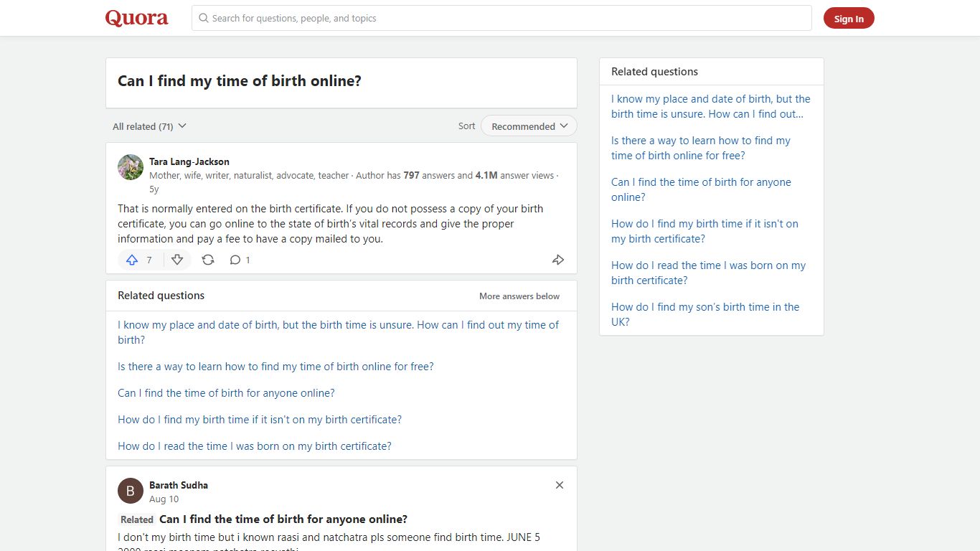Open Barath Sudha's profile name link
The height and width of the screenshot is (551, 980).
point(179,485)
